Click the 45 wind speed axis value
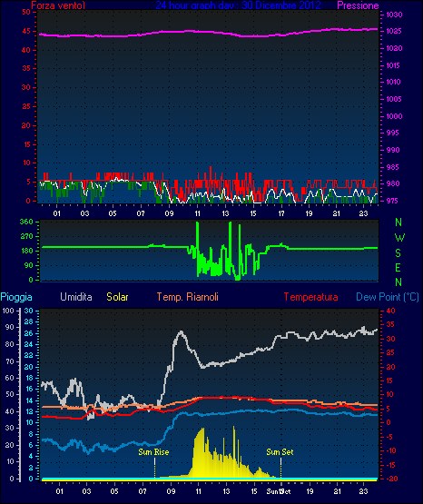The image size is (423, 504). 26,31
